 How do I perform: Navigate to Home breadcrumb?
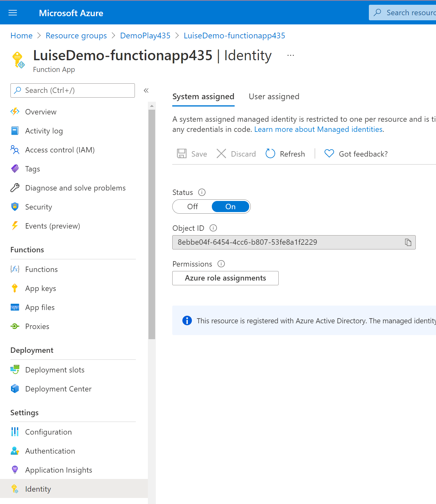(x=22, y=36)
